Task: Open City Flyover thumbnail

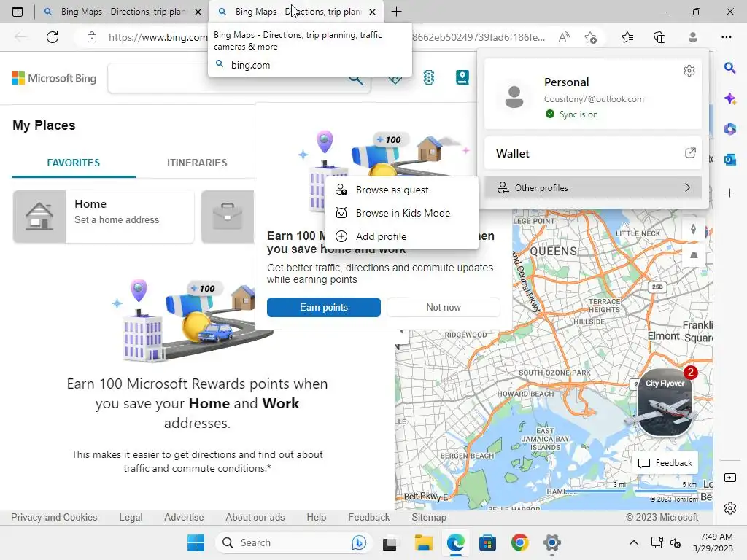Action: (665, 402)
